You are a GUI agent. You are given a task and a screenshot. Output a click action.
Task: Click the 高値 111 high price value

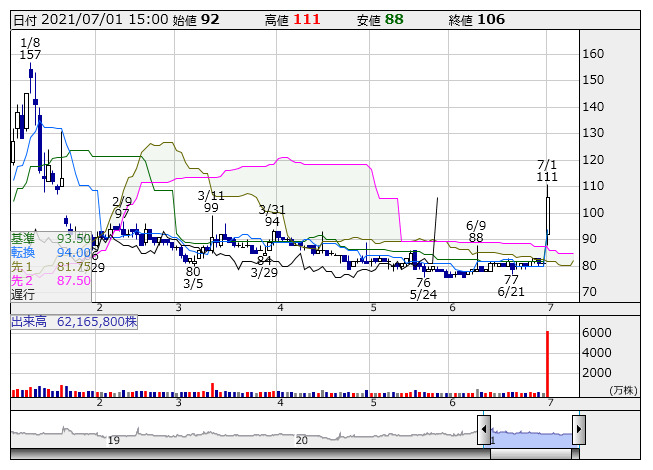292,20
